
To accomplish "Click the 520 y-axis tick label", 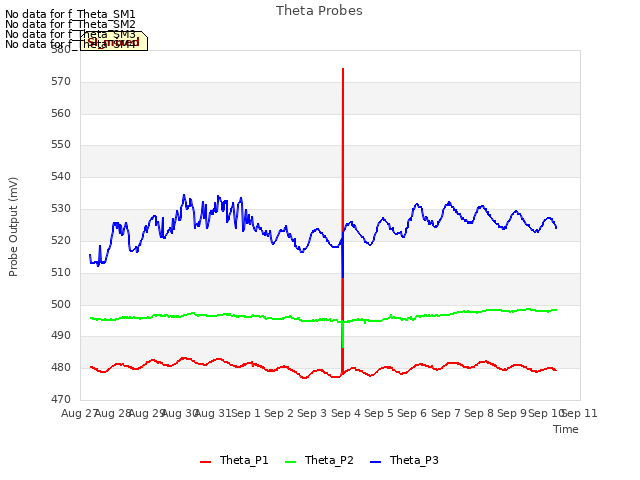I will pos(61,240).
